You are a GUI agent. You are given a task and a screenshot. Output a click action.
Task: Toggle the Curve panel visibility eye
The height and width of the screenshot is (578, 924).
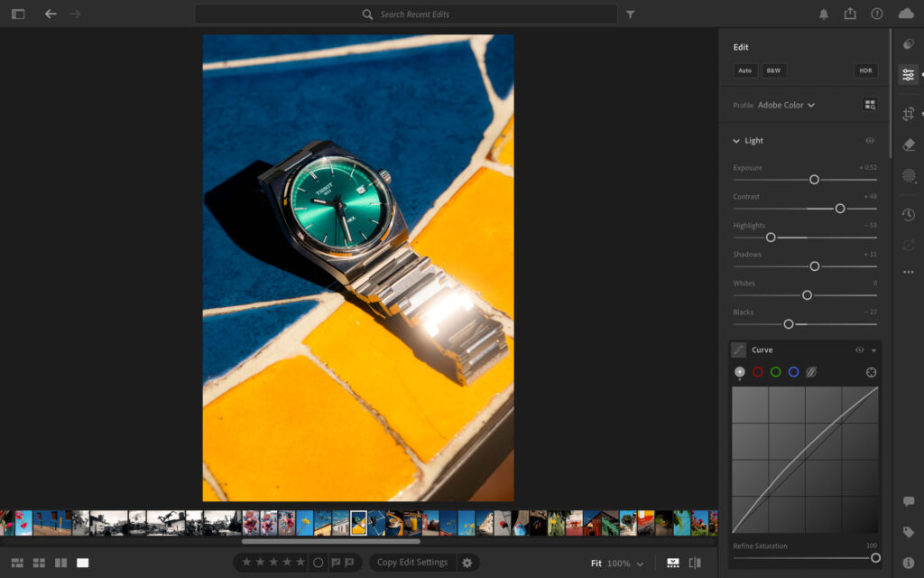click(859, 350)
